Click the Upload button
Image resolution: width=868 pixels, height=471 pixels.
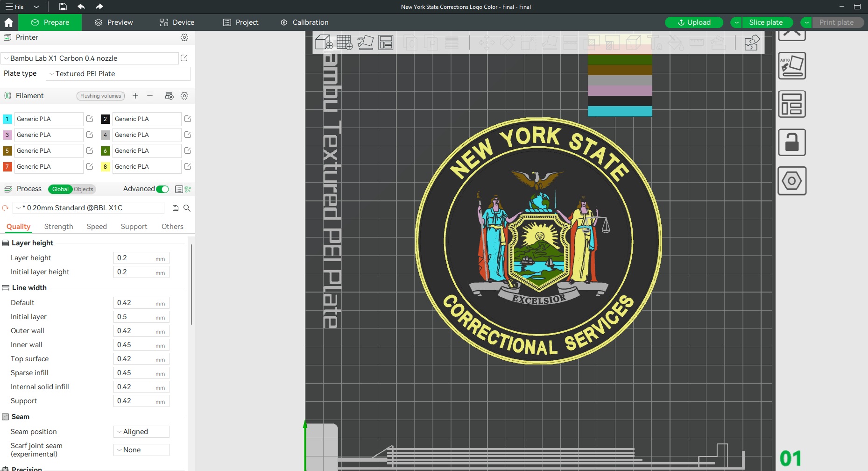(694, 22)
